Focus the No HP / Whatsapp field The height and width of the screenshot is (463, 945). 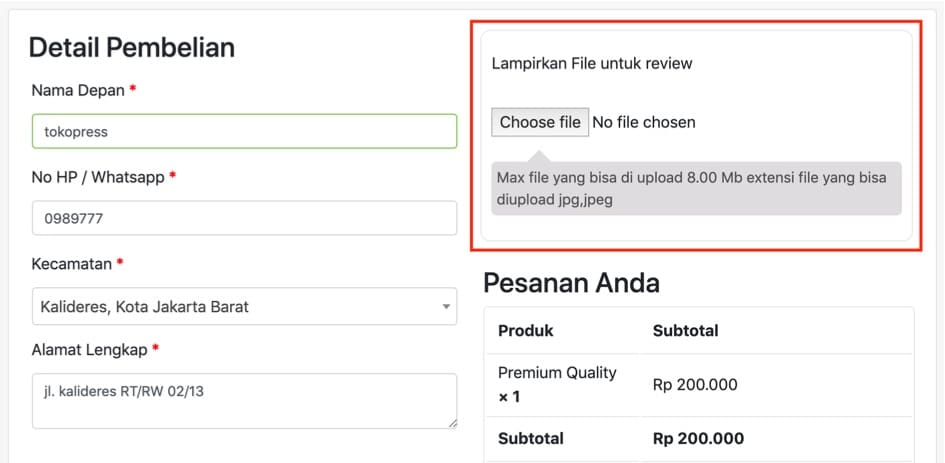click(x=244, y=218)
